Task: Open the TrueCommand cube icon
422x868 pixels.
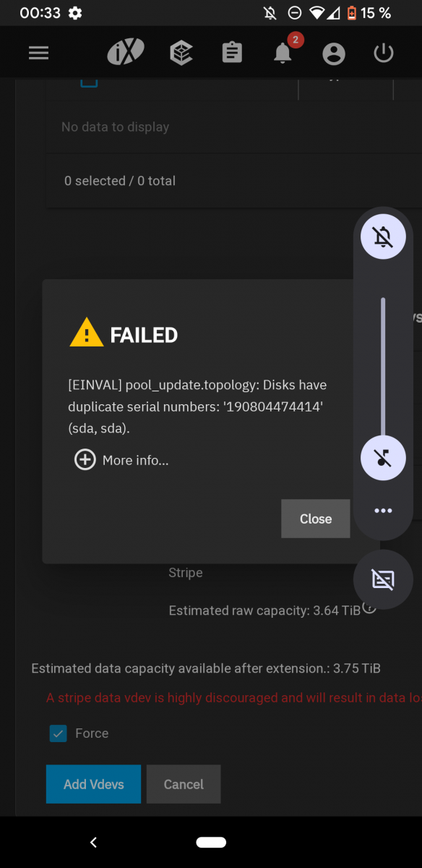Action: (181, 53)
